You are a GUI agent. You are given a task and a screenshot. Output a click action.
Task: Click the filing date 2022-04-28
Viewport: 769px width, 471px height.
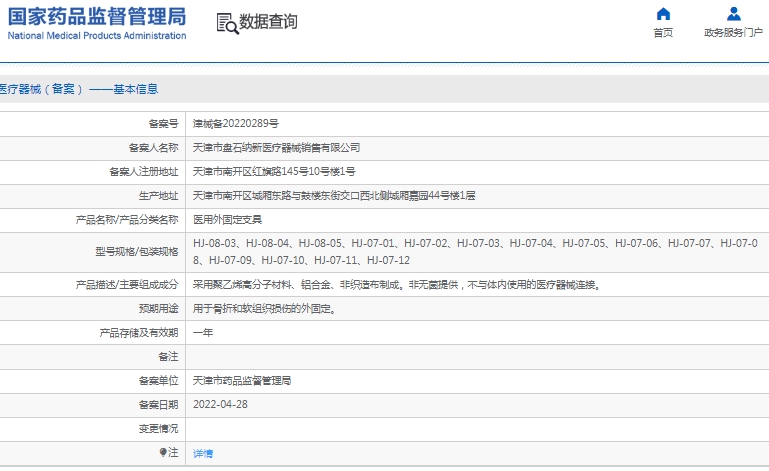tap(220, 404)
